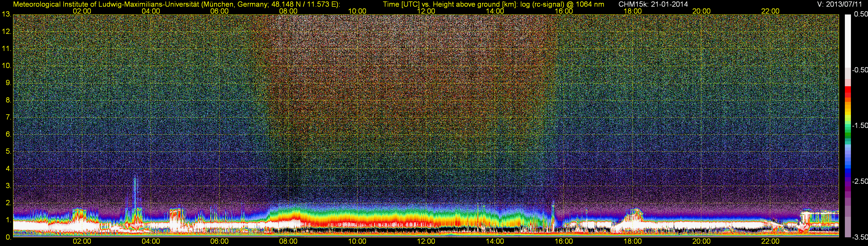Click the '10:00' label on the bottom time axis
Viewport: 868px width, 246px height.
[x=357, y=241]
